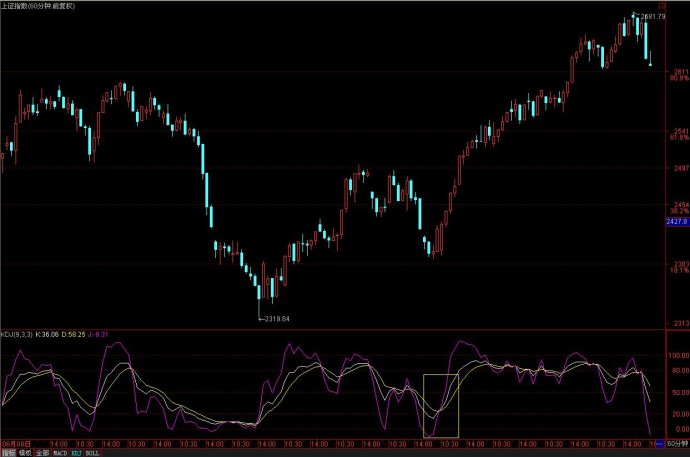Click the 2497 price axis label
The height and width of the screenshot is (457, 690).
click(x=681, y=168)
